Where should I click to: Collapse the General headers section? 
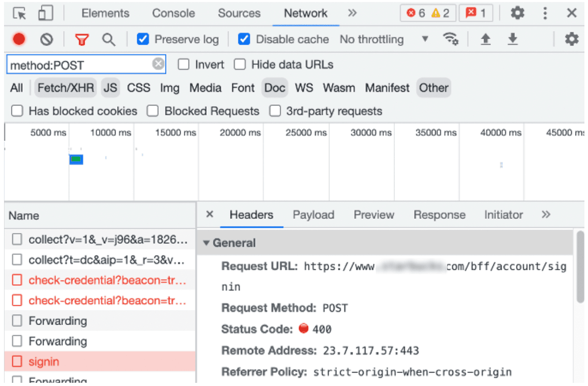(x=207, y=243)
